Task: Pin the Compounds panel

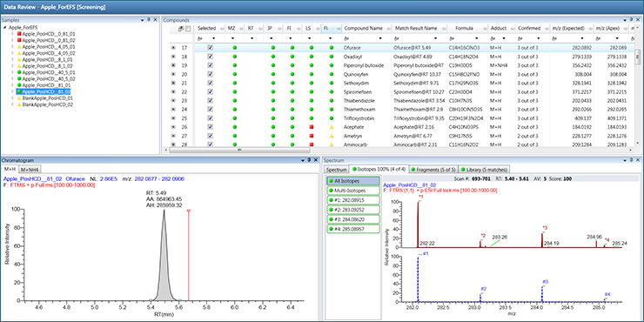Action: coord(631,19)
